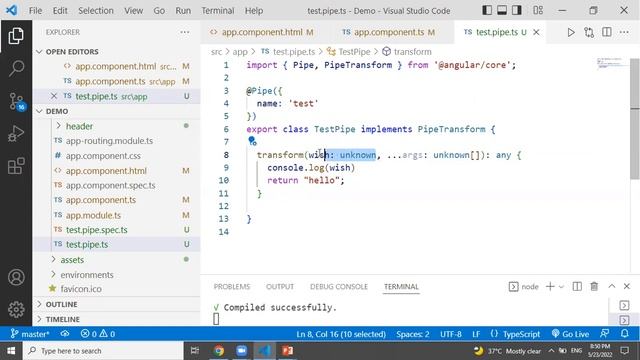Open Source Control view with badge
Screen dimensions: 640x360
click(x=17, y=101)
